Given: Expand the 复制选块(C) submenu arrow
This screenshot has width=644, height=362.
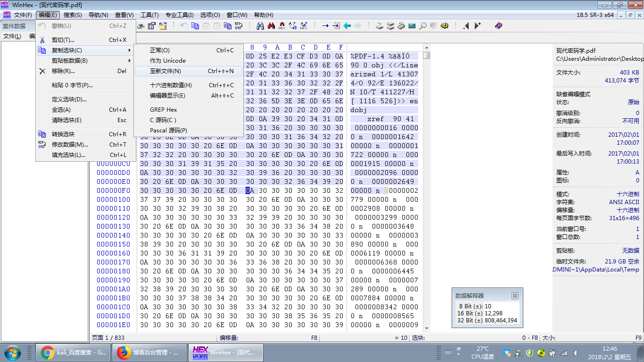Looking at the screenshot, I should pos(129,50).
